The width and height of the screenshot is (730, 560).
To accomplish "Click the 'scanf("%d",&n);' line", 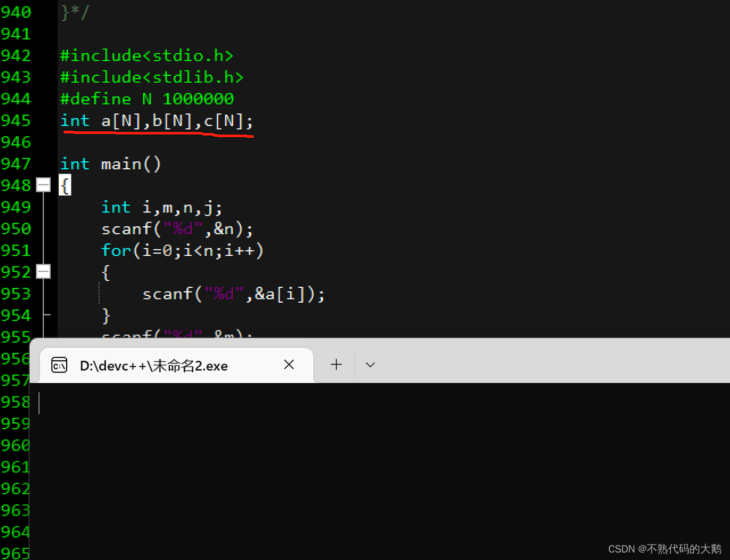I will (x=177, y=229).
